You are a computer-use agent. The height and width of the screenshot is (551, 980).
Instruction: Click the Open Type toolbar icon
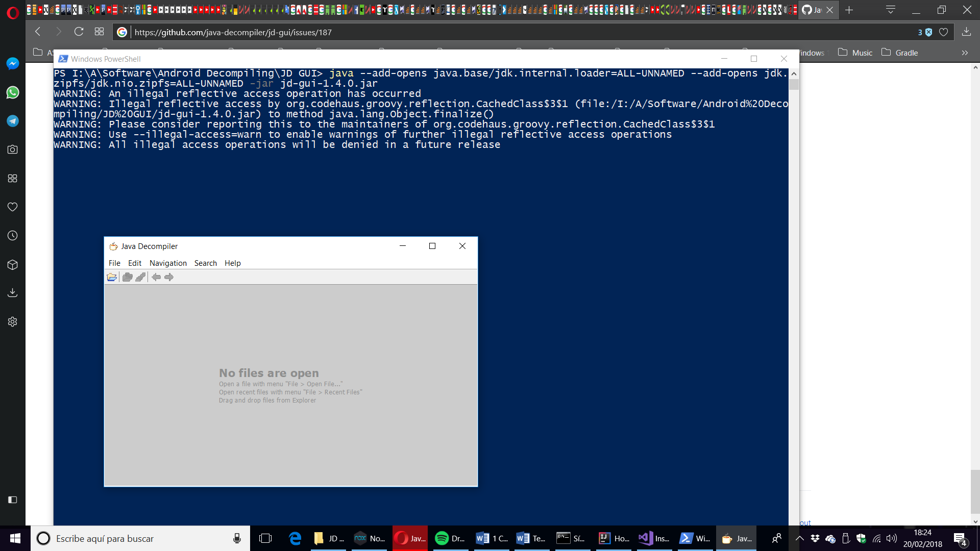pyautogui.click(x=127, y=277)
